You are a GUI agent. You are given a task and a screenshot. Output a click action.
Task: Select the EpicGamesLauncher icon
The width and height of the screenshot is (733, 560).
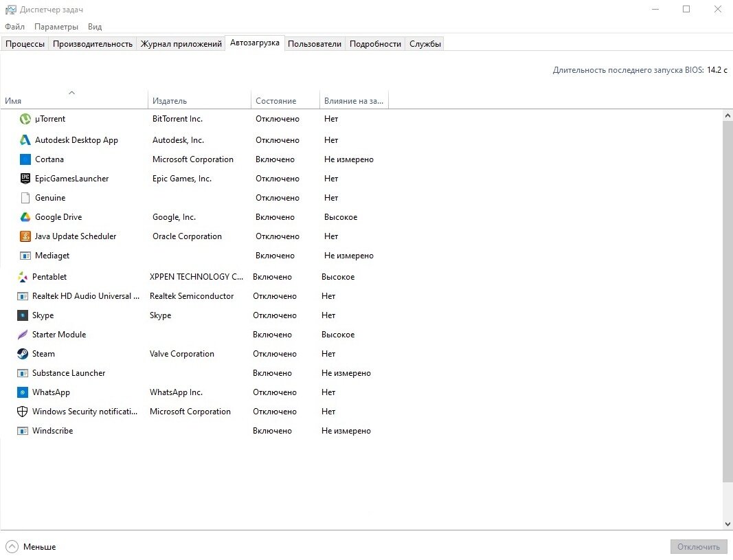pyautogui.click(x=25, y=179)
